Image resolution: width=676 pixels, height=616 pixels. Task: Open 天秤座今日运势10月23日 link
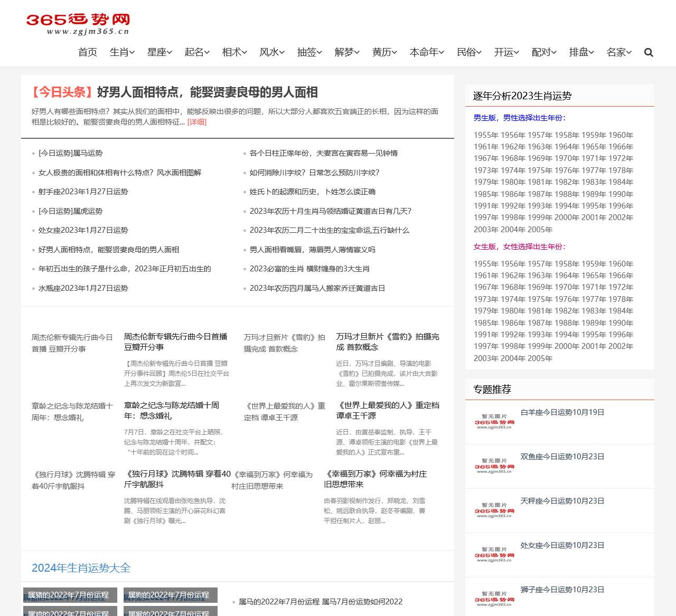562,501
